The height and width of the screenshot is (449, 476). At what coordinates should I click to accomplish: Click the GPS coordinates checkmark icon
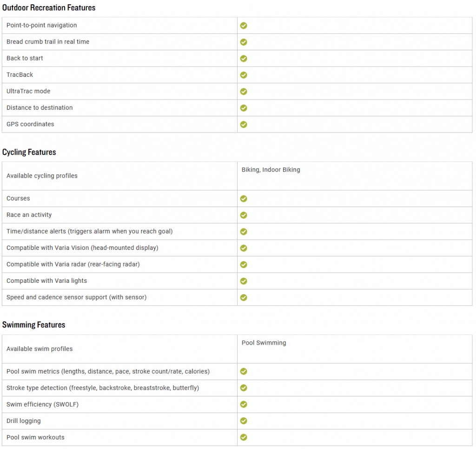point(244,124)
